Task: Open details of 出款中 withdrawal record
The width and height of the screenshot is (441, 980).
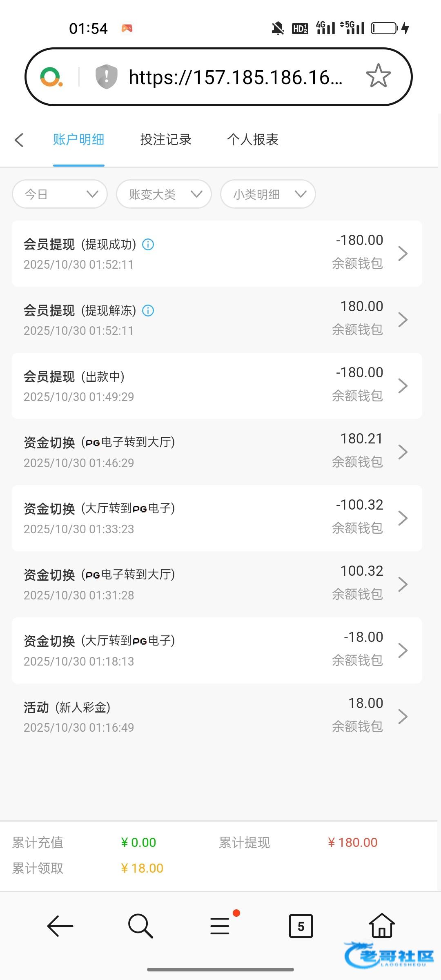Action: (216, 386)
